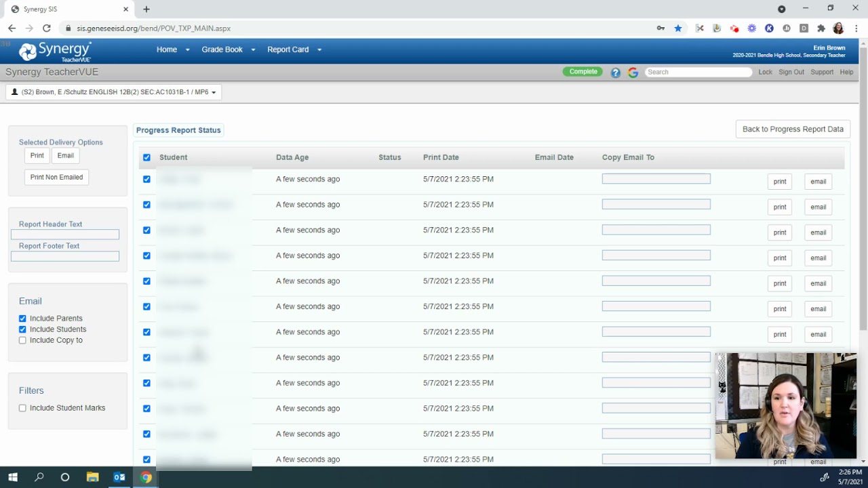
Task: Click the green Complete status badge
Action: click(x=583, y=72)
